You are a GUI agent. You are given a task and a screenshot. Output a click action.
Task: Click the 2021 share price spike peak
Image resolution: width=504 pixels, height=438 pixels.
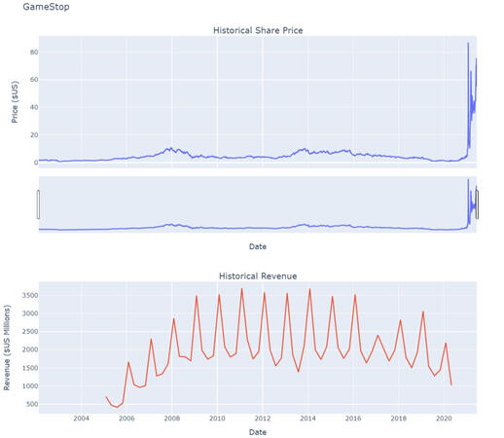tap(468, 43)
